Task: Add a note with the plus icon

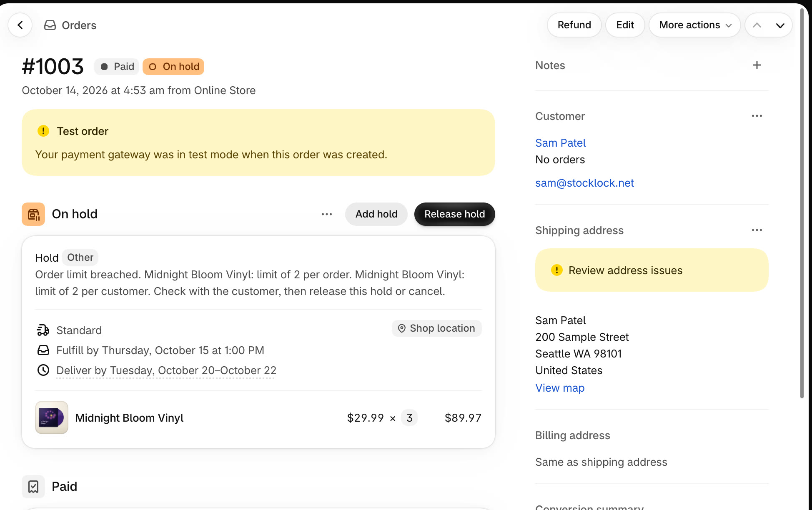Action: (x=757, y=65)
